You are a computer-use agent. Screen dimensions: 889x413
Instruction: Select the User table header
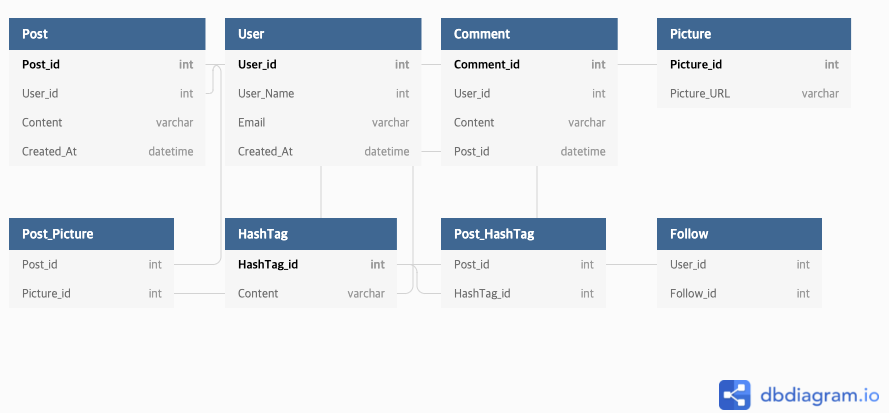[x=323, y=34]
